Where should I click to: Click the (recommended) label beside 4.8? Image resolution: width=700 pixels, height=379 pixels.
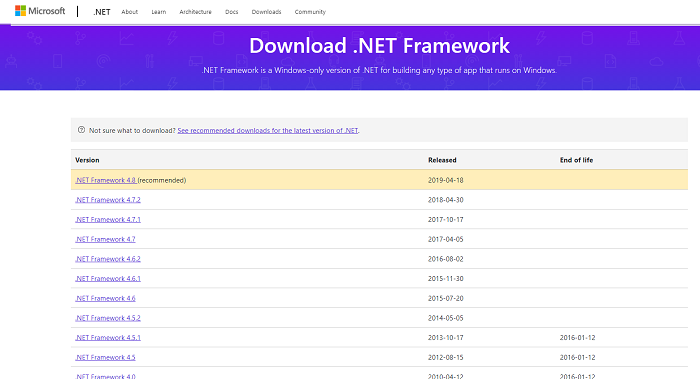162,180
